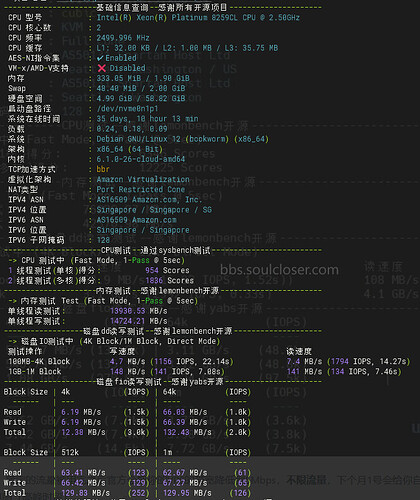420x500 pixels.
Task: Click the IPV6 ASN value 'AS16509 Amazon.com'
Action: (136, 220)
